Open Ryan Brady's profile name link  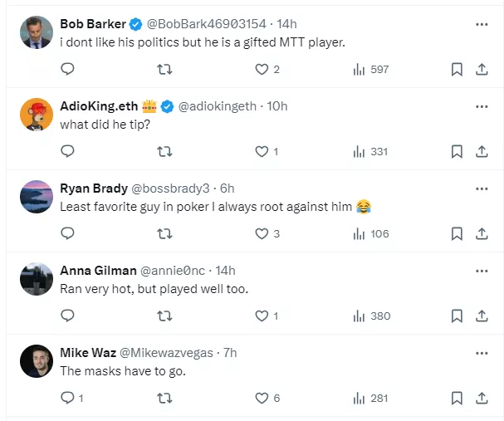click(x=93, y=188)
